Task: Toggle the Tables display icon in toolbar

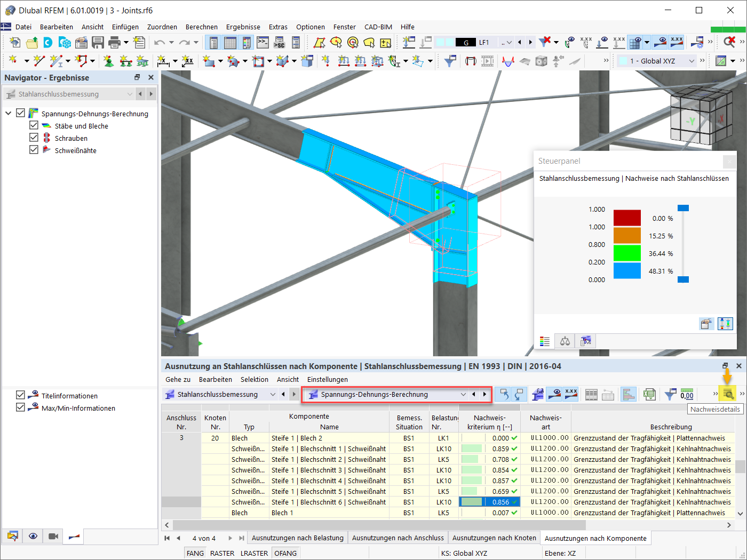Action: 230,43
